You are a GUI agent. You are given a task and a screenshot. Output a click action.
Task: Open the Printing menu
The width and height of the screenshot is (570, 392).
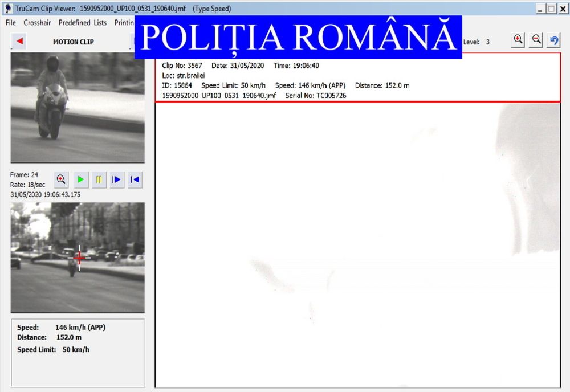[x=124, y=23]
